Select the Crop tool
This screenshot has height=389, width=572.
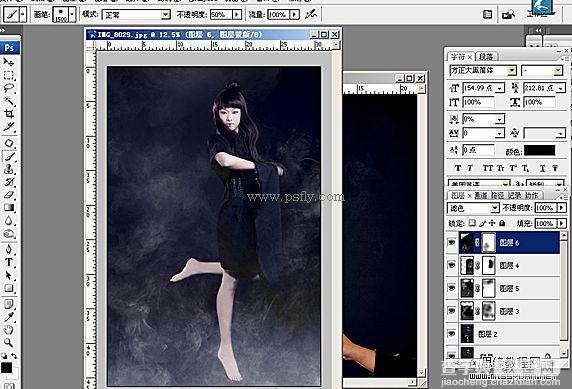pyautogui.click(x=8, y=114)
